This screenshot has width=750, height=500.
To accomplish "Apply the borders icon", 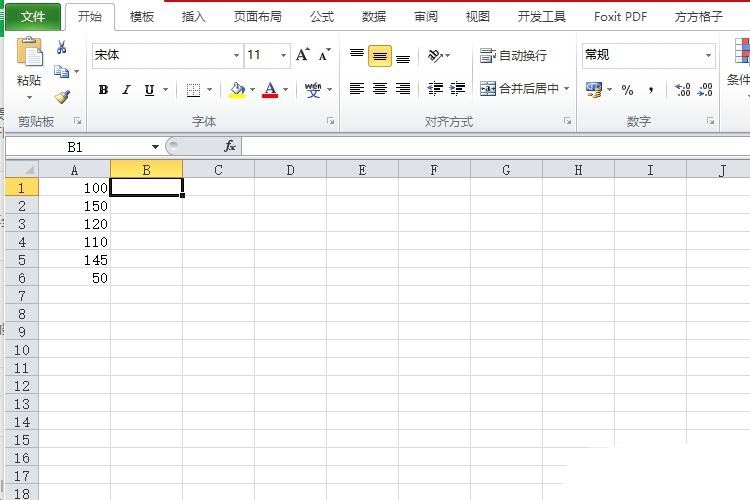I will (x=193, y=89).
